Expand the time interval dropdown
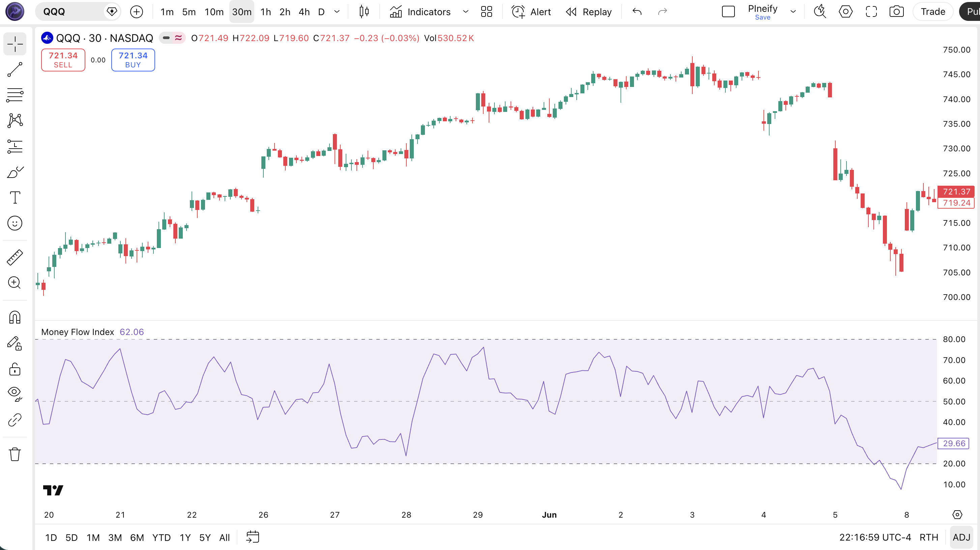The image size is (980, 550). coord(337,12)
